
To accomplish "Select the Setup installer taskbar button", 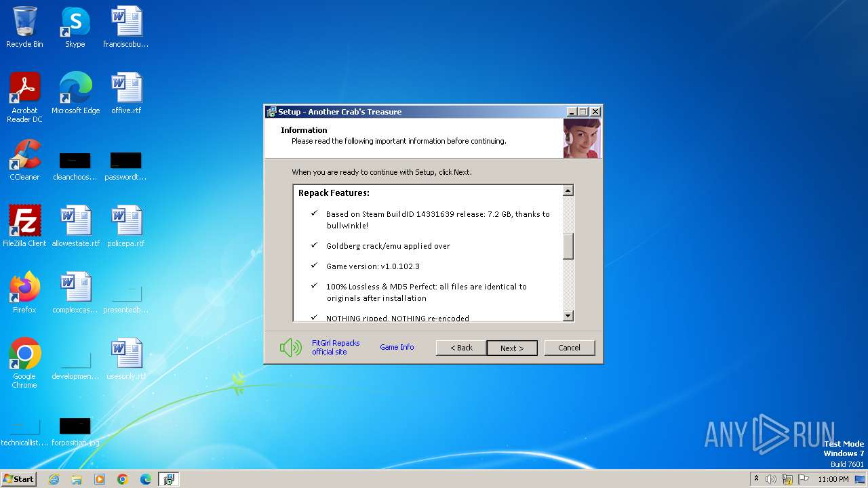I will click(x=169, y=479).
